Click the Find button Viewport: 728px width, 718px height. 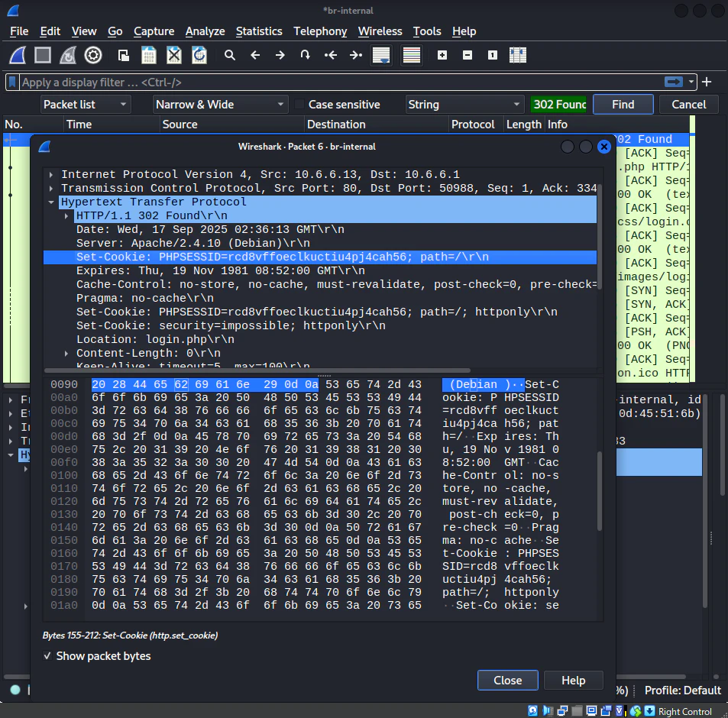623,105
